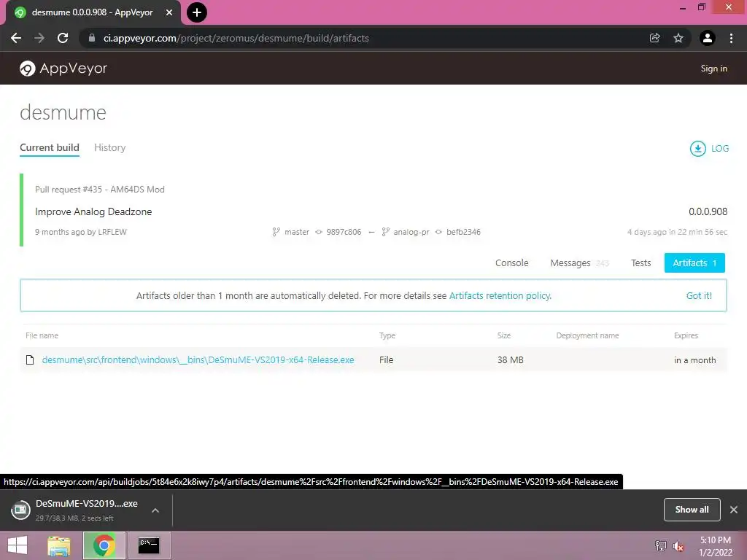Click '9 months ago by LRFLEW' text
Screen dimensions: 747x560
pyautogui.click(x=80, y=232)
